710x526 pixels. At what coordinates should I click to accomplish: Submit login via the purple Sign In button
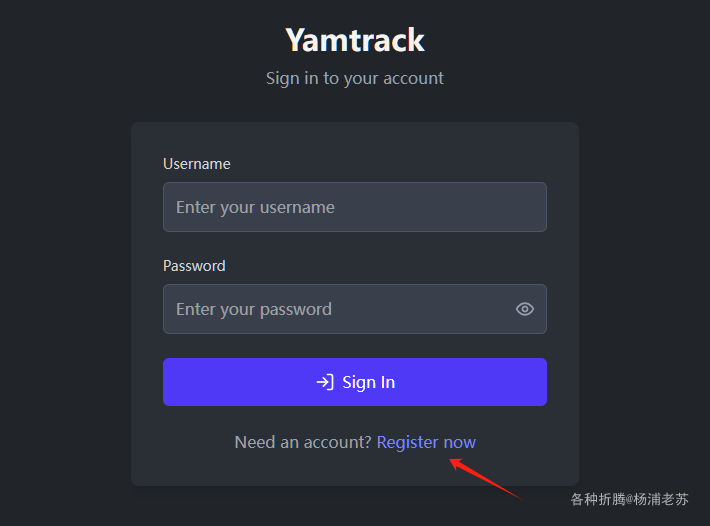click(355, 382)
